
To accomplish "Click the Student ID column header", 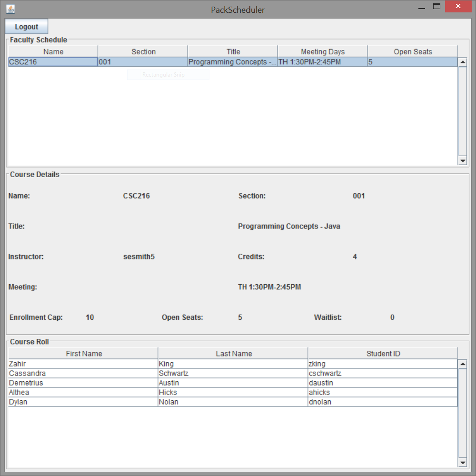I will [383, 353].
